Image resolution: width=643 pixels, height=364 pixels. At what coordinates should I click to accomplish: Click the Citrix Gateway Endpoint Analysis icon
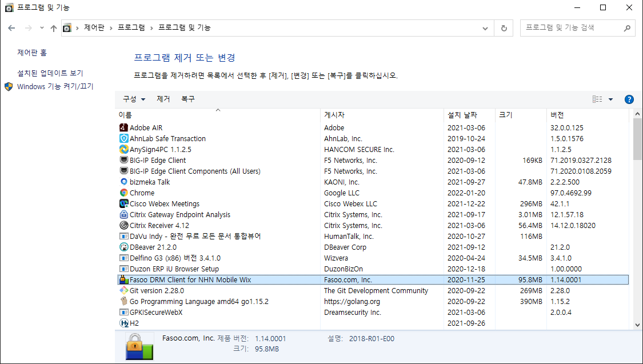[124, 214]
